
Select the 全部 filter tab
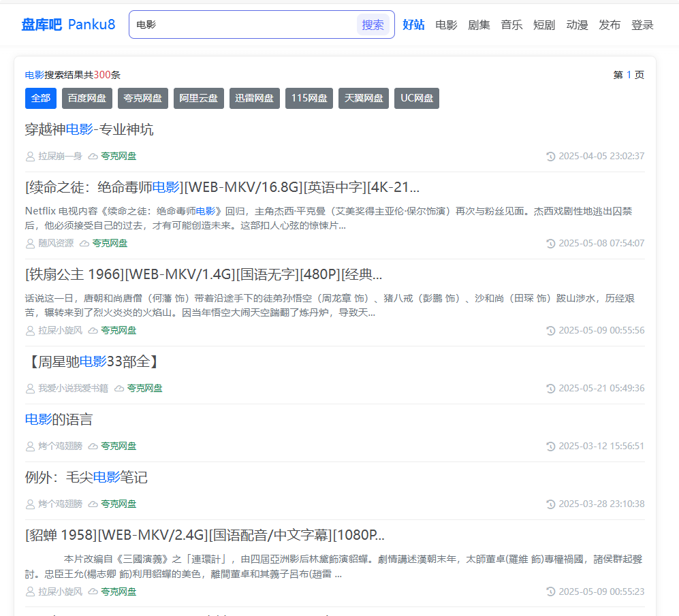[41, 98]
